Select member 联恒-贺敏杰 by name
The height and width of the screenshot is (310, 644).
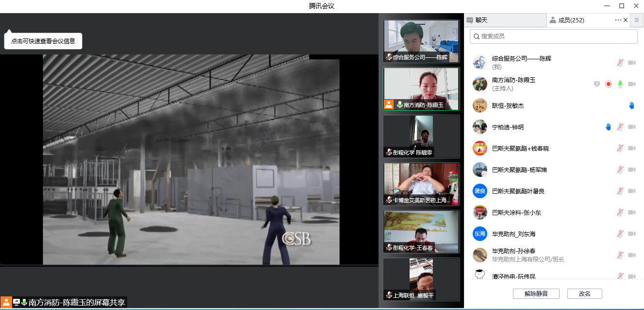click(508, 105)
